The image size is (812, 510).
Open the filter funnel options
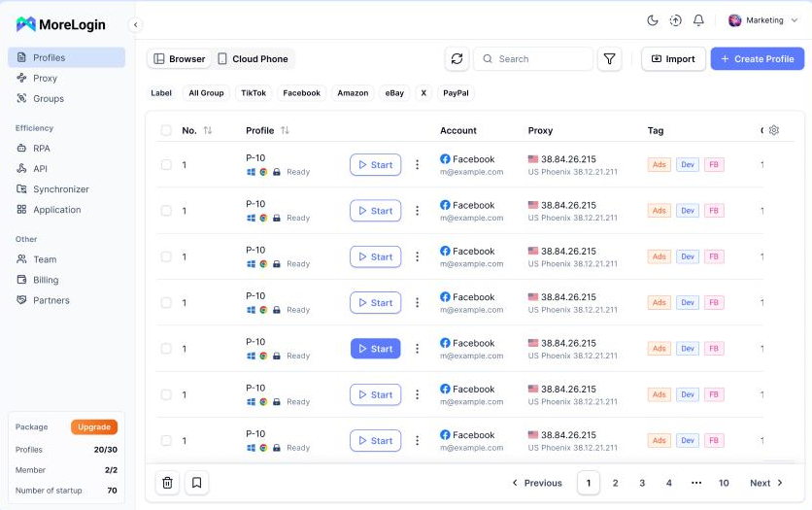click(x=610, y=59)
